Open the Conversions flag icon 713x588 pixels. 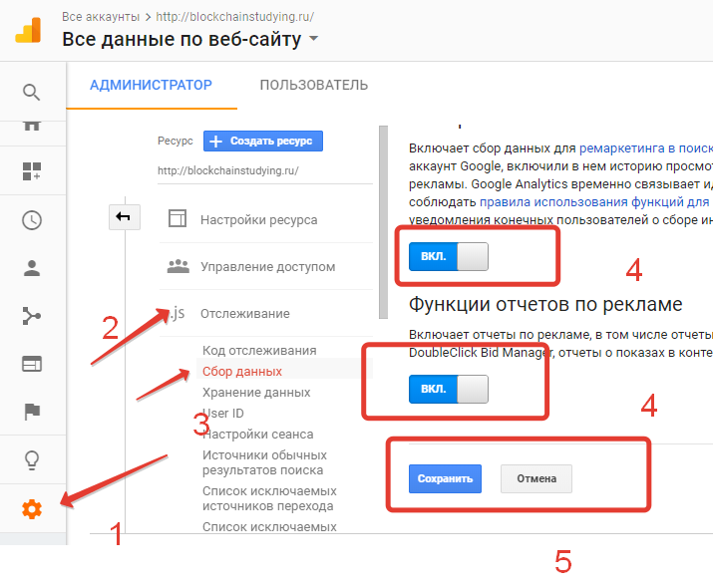(x=32, y=412)
